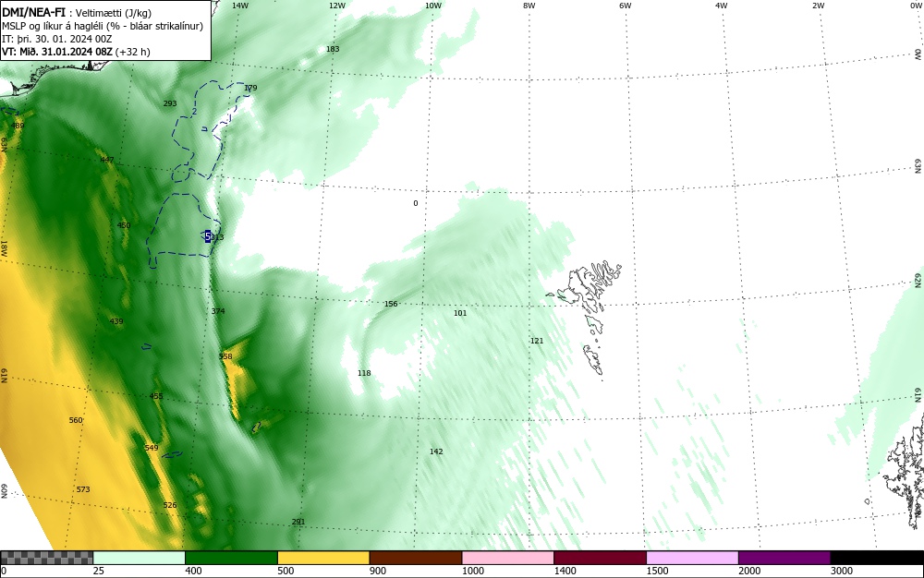Click the map value 142
This screenshot has width=924, height=578.
point(436,452)
